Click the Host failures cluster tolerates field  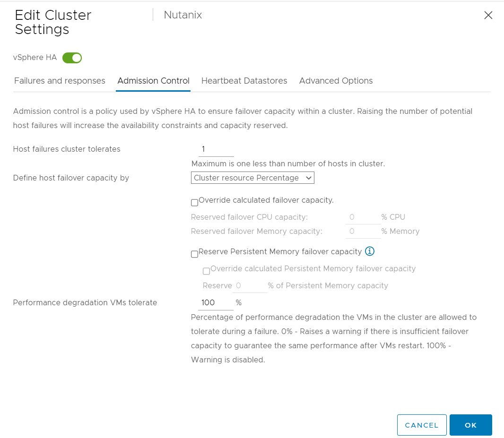click(x=216, y=149)
